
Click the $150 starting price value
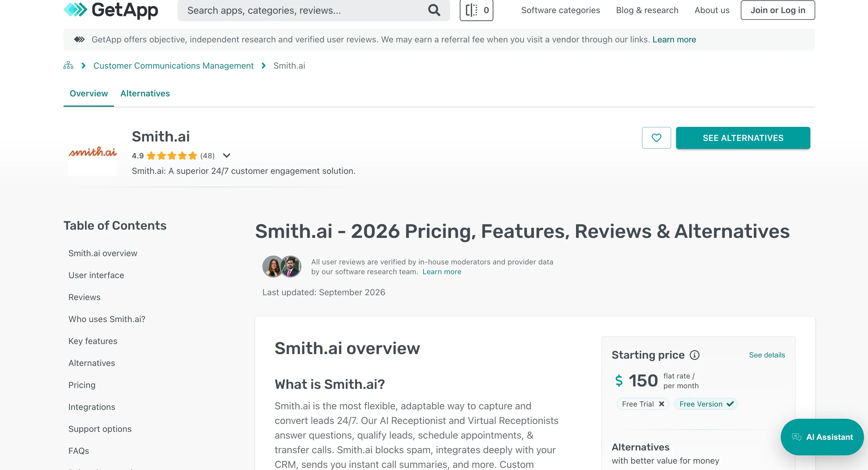pos(636,380)
